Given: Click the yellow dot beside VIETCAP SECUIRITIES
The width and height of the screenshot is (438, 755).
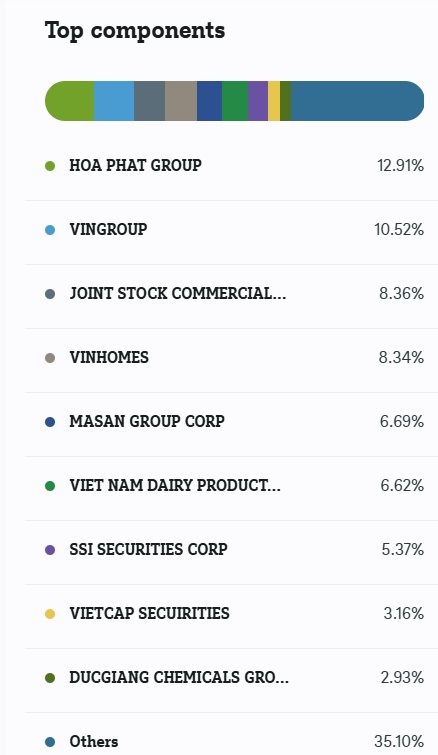Looking at the screenshot, I should pyautogui.click(x=50, y=614).
